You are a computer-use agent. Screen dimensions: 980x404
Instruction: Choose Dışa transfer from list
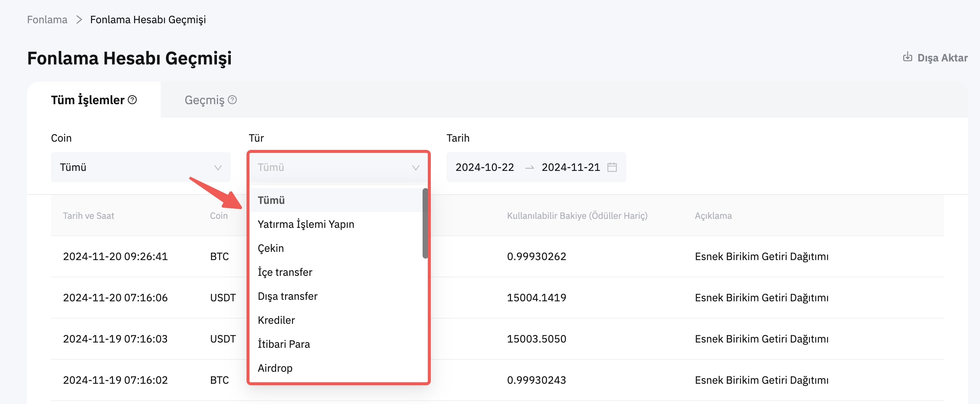[287, 296]
